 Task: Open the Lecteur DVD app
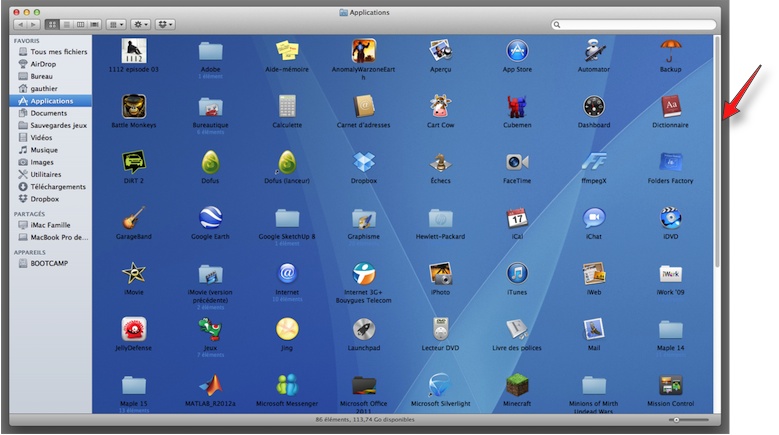(441, 329)
